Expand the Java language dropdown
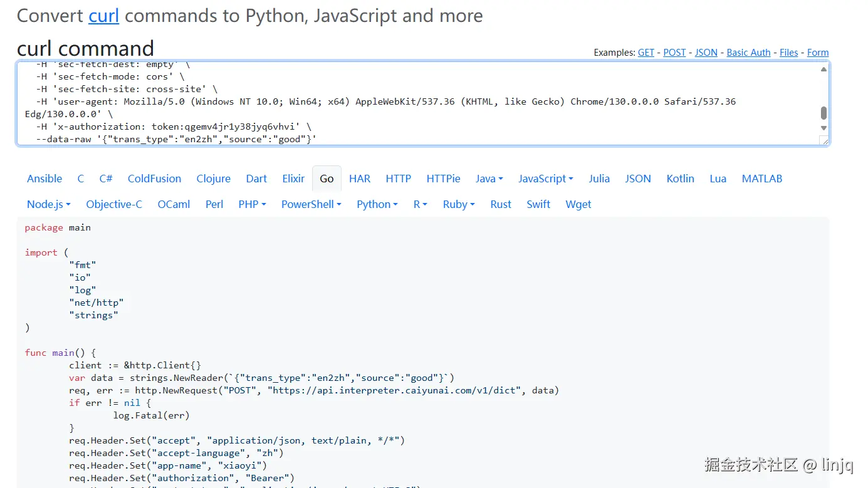This screenshot has width=868, height=488. point(489,179)
